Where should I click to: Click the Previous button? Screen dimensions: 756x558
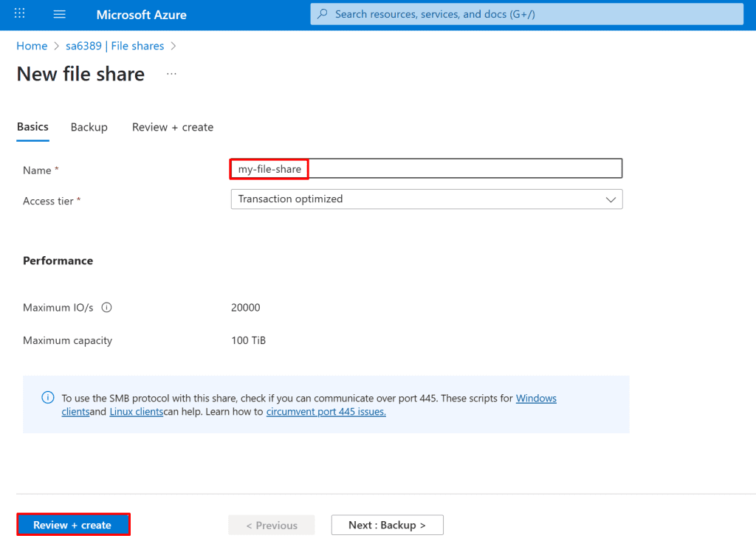(x=271, y=526)
